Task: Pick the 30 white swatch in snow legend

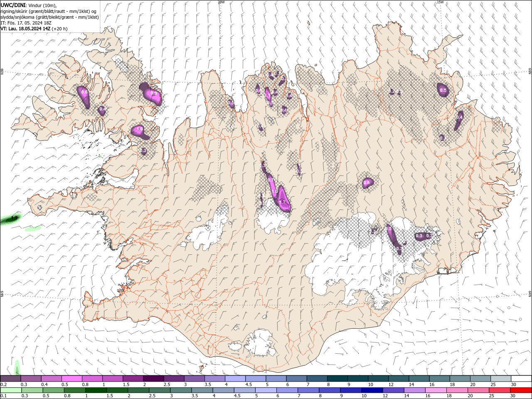Action: 522,379
